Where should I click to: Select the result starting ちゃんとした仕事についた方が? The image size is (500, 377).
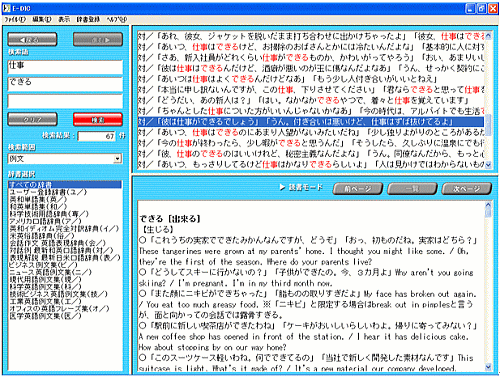[311, 111]
